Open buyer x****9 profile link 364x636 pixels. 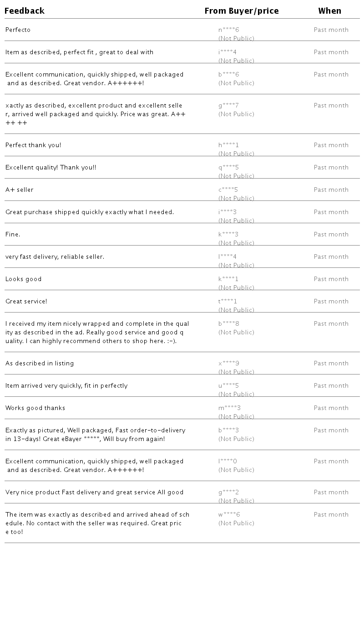(229, 364)
